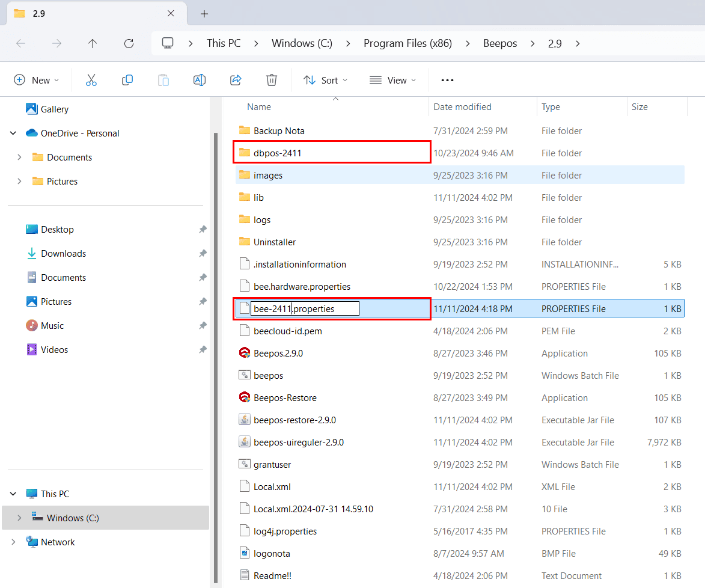
Task: Navigate to Beepos breadcrumb
Action: [500, 43]
